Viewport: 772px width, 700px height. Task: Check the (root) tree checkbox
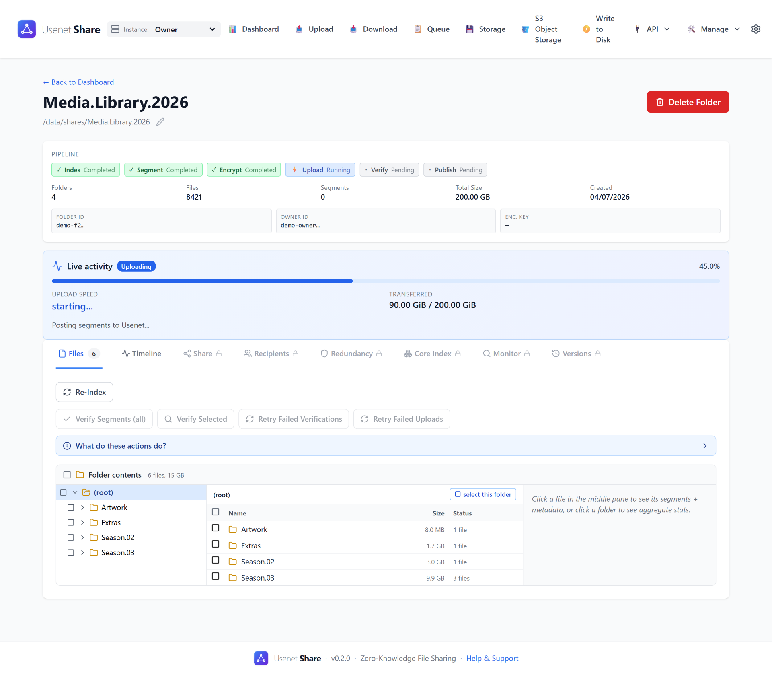(x=63, y=492)
